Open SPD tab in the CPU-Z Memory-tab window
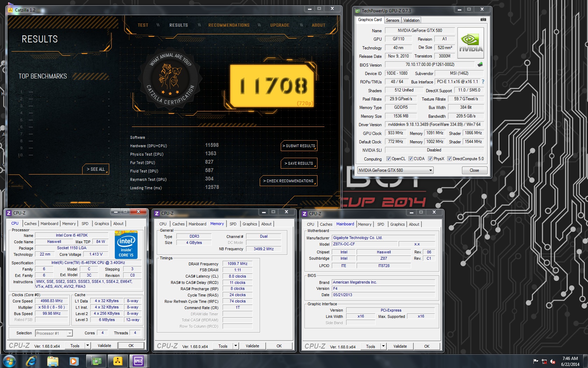Viewport: 588px width, 368px height. coord(233,224)
